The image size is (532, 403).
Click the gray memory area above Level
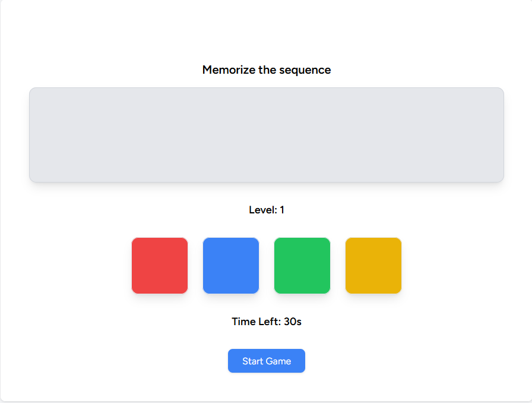click(266, 134)
